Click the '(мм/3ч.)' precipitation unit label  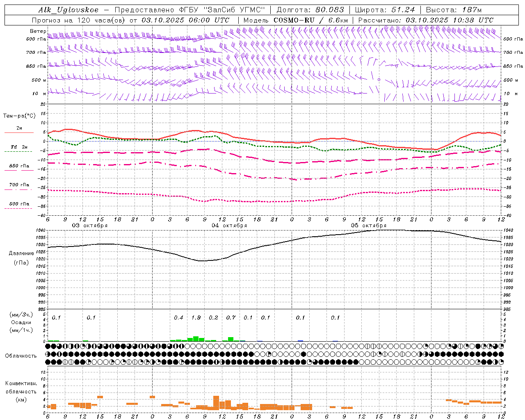(x=21, y=315)
